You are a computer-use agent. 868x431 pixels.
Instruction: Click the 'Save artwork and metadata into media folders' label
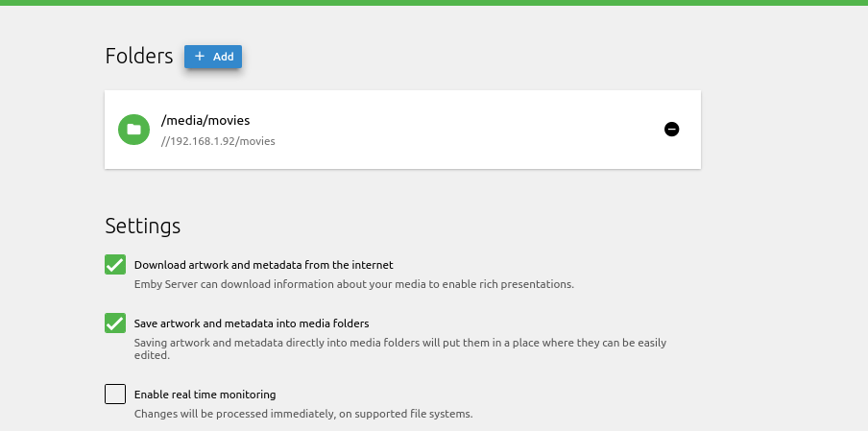coord(252,323)
